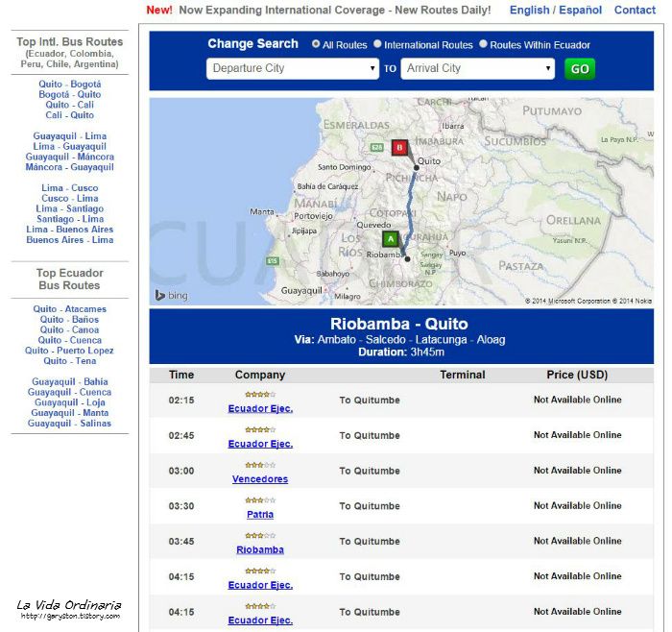Open Bogotá - Quito route
Screen dimensions: 672x632
(x=70, y=94)
